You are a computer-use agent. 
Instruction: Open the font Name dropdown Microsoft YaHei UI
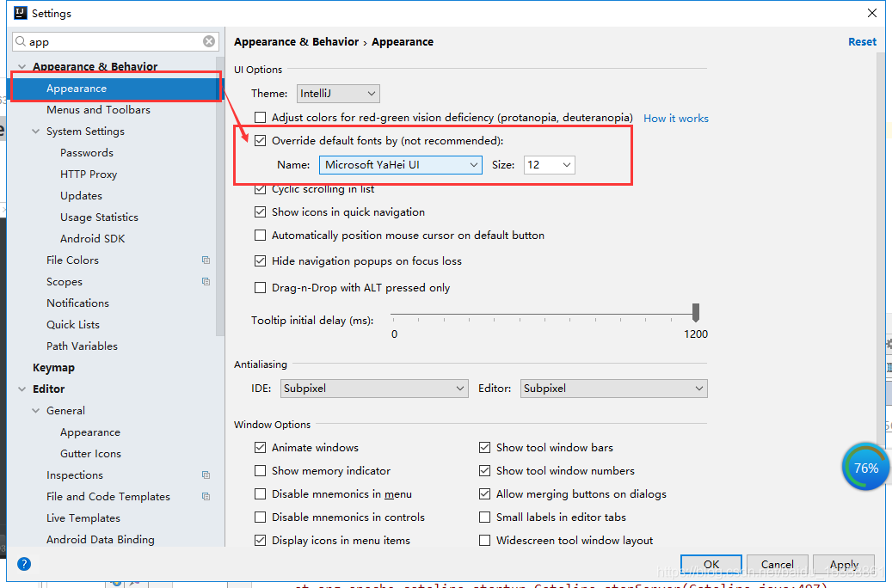pyautogui.click(x=401, y=165)
